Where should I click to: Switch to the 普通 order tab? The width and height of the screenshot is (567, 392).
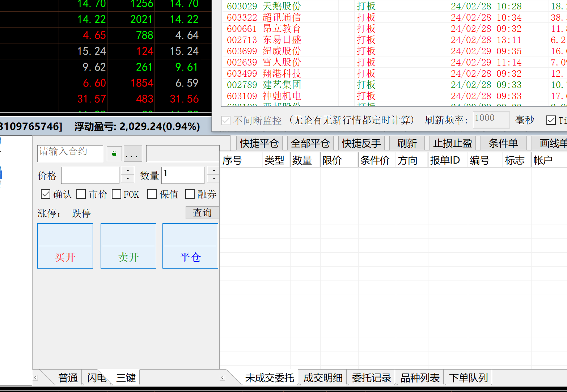(x=68, y=378)
